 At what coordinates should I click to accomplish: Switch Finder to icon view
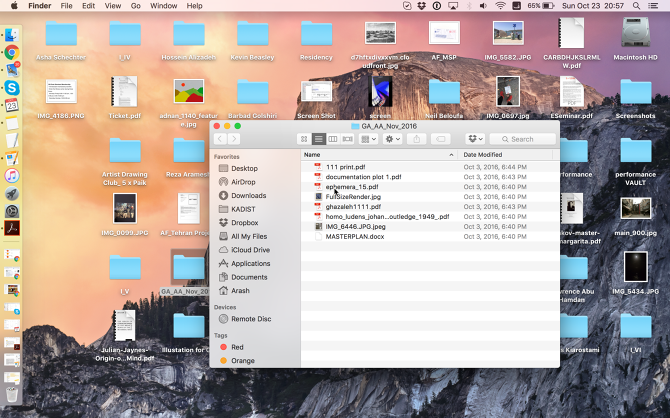[304, 139]
